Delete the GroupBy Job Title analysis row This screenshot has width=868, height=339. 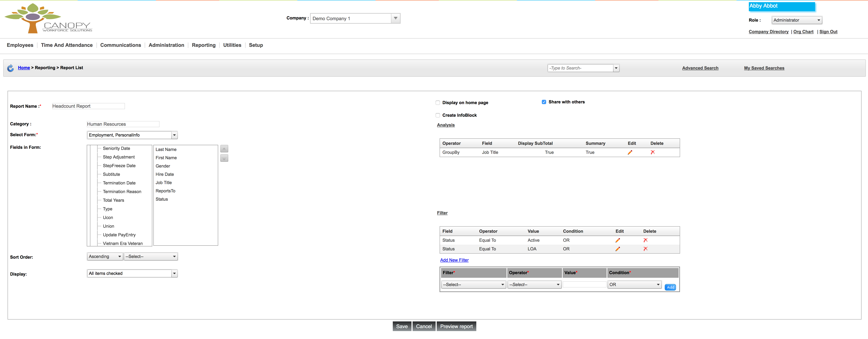pyautogui.click(x=652, y=152)
